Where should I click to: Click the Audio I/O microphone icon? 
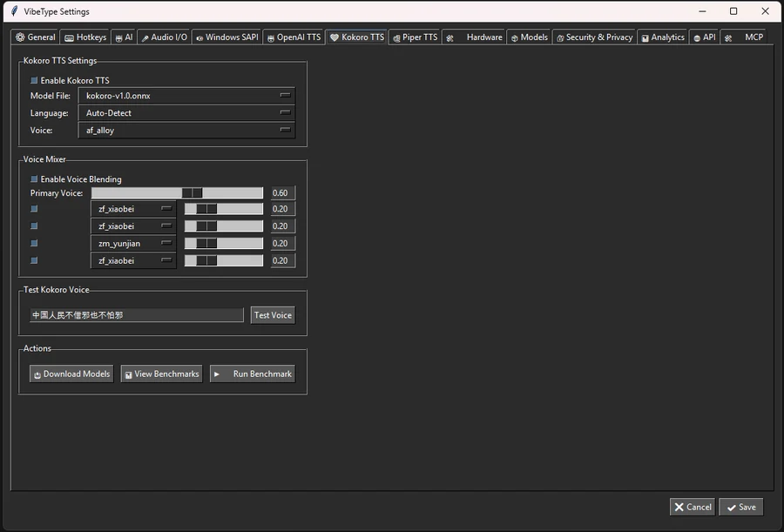[145, 38]
